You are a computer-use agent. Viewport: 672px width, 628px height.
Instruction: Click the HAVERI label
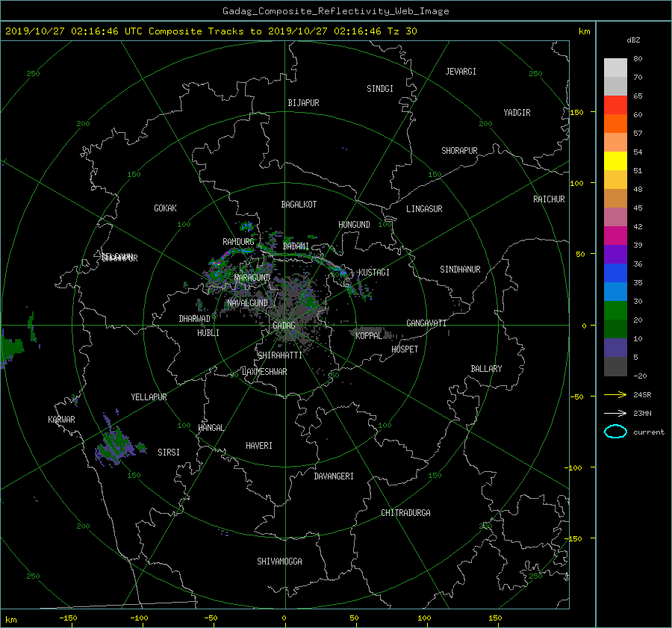click(259, 446)
